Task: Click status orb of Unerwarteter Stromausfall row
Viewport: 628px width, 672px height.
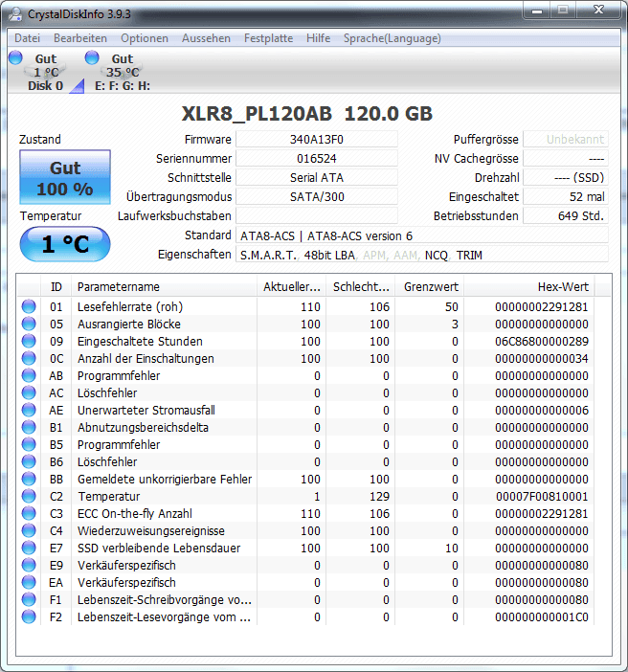Action: pyautogui.click(x=29, y=410)
